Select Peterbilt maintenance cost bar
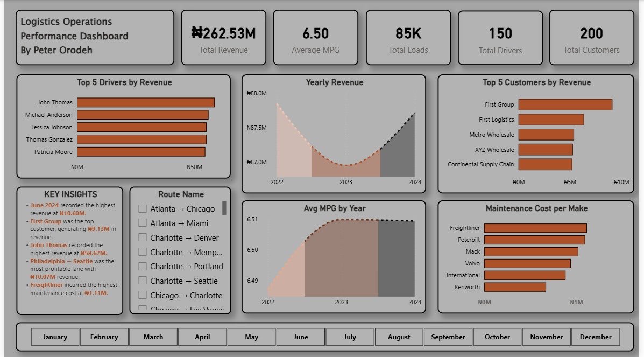The height and width of the screenshot is (357, 644). (x=535, y=240)
